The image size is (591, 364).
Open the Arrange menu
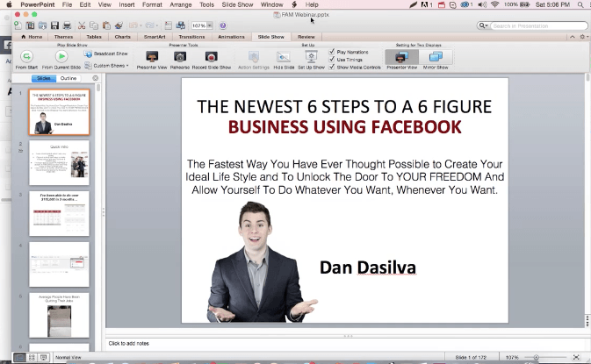pyautogui.click(x=181, y=4)
